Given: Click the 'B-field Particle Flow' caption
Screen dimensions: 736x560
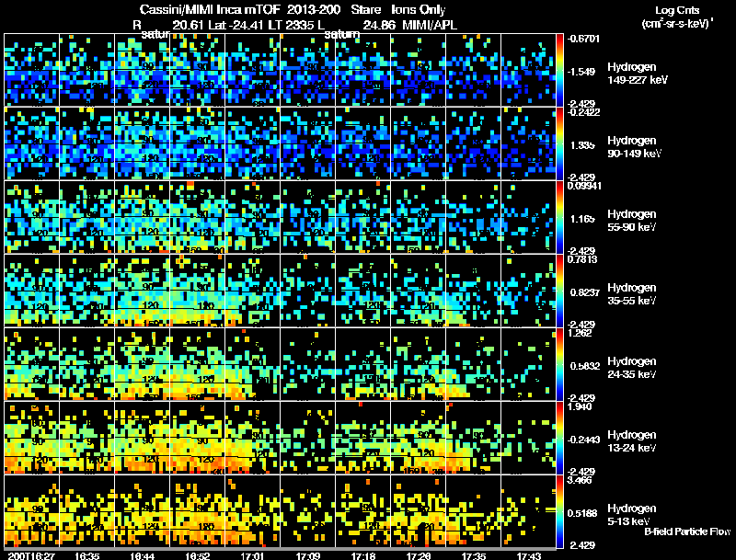Looking at the screenshot, I should tap(687, 531).
